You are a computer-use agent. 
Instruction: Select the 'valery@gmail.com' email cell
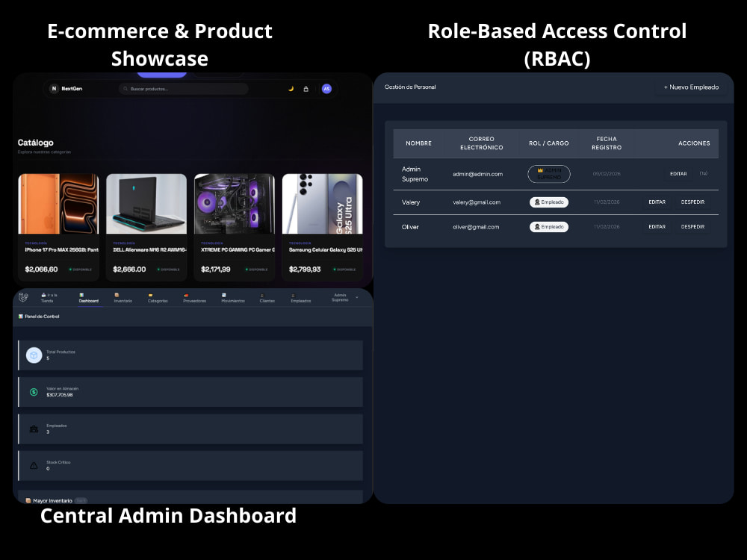click(x=477, y=202)
